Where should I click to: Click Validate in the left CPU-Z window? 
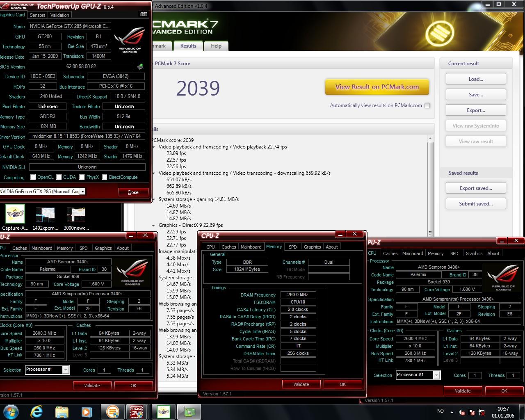92,386
